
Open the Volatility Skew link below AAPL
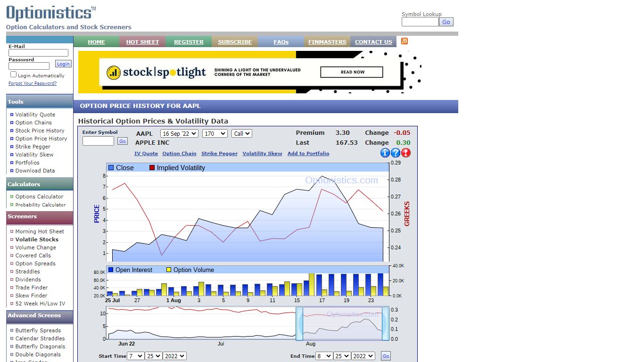pos(263,154)
